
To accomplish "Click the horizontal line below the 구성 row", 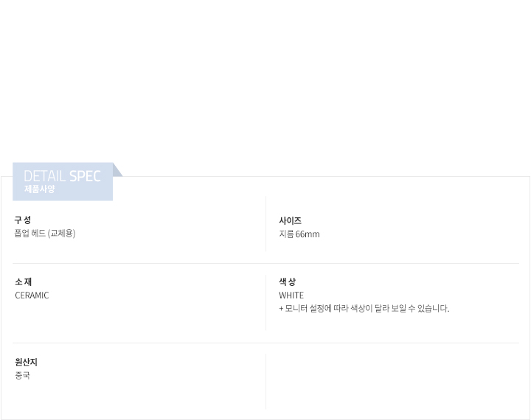I will [265, 263].
